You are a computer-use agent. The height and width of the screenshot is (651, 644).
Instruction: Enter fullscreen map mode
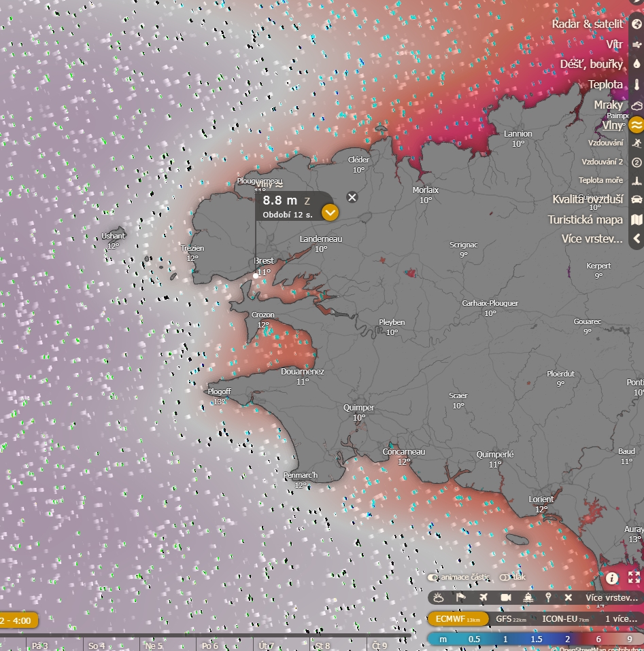[x=634, y=578]
